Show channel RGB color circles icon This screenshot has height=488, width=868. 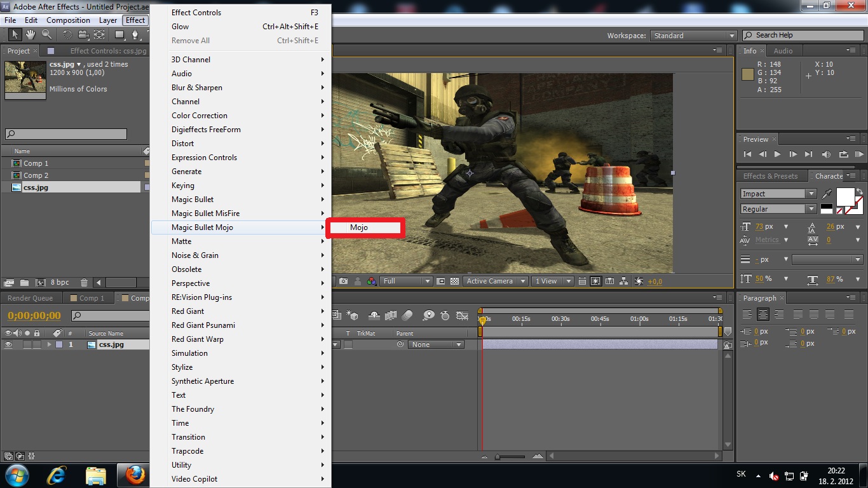pos(372,281)
